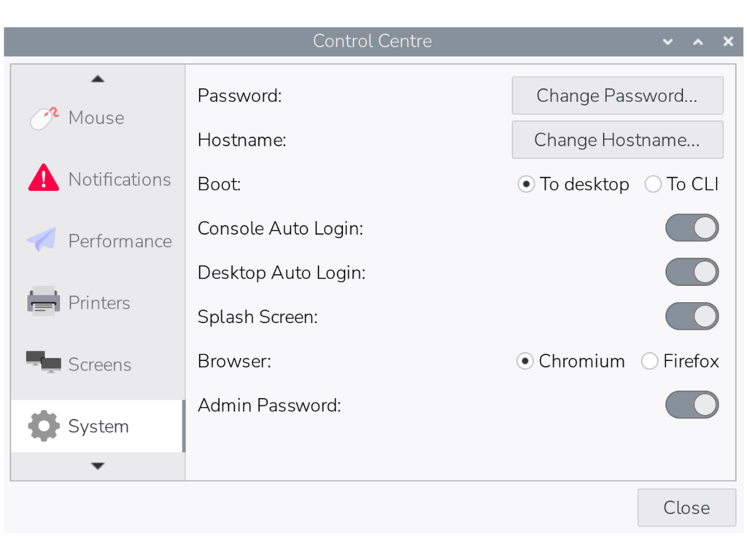Toggle the Admin Password switch
The height and width of the screenshot is (560, 747).
pyautogui.click(x=692, y=405)
